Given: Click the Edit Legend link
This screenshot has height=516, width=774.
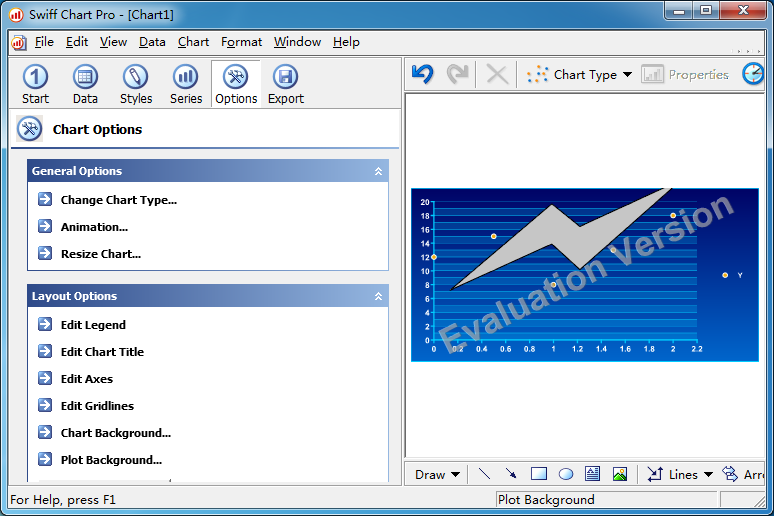Looking at the screenshot, I should click(93, 325).
